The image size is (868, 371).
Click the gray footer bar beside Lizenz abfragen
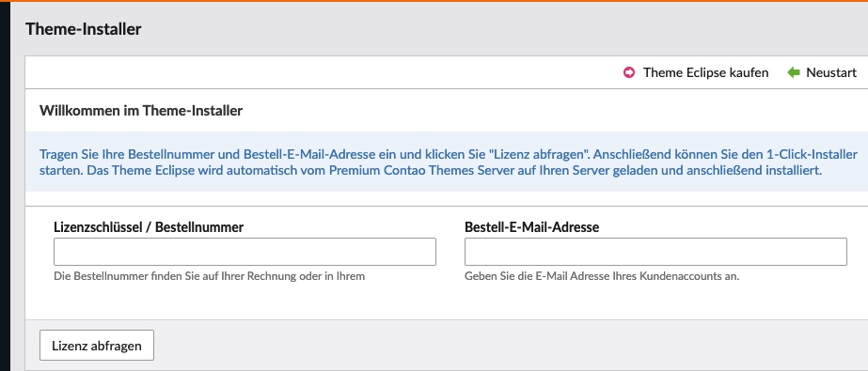tap(510, 345)
